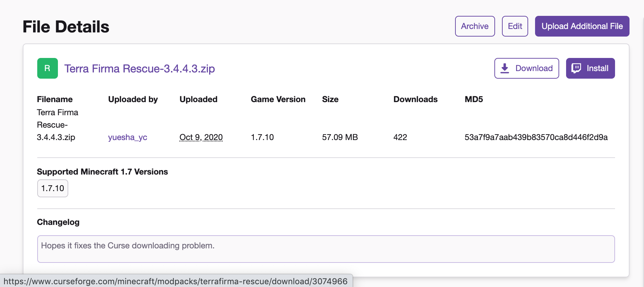The width and height of the screenshot is (644, 287).
Task: Click the Download button label
Action: 534,68
